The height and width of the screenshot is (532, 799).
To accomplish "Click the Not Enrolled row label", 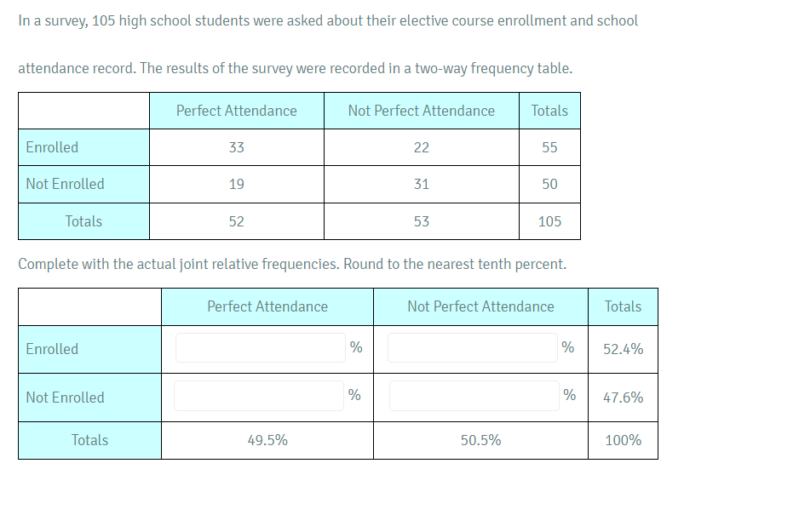I will [x=64, y=184].
